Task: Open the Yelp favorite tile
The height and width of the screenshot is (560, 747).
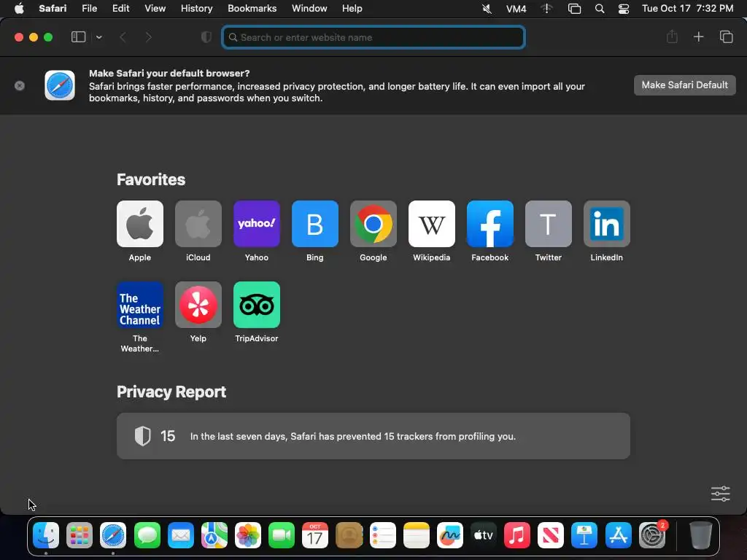Action: tap(198, 305)
